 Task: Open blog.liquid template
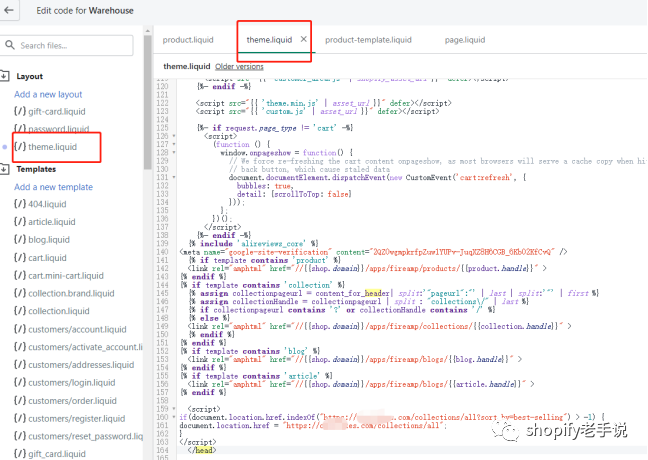pos(42,240)
